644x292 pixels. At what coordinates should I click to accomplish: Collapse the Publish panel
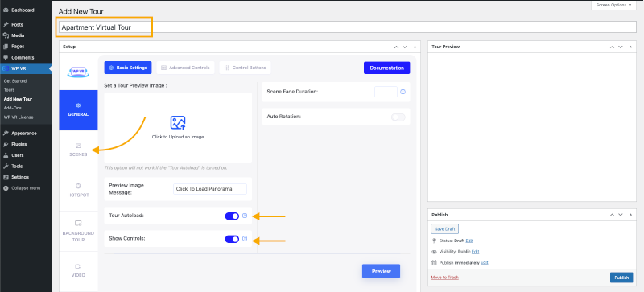pyautogui.click(x=630, y=215)
